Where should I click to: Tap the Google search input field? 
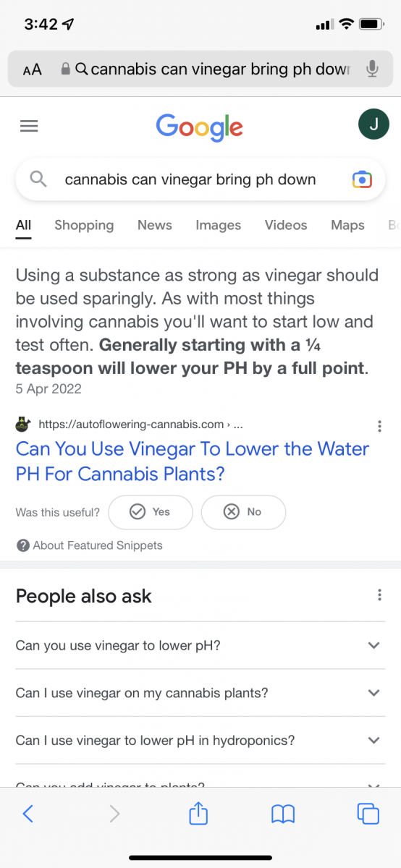190,179
